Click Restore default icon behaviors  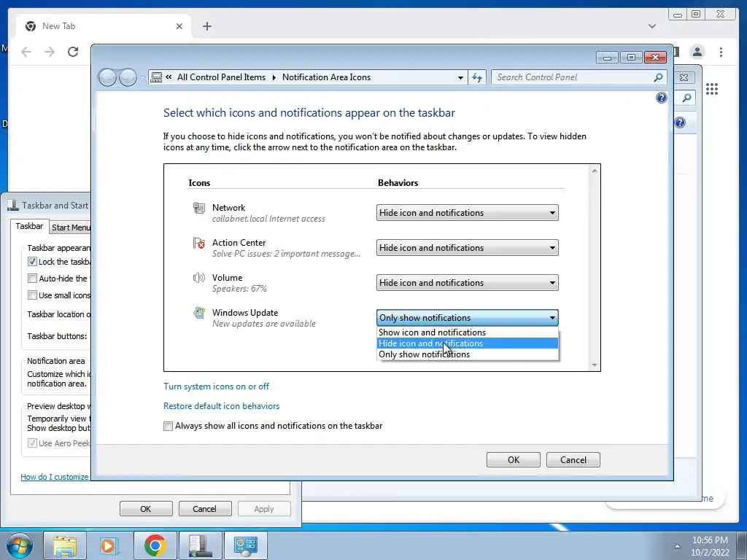(x=222, y=406)
